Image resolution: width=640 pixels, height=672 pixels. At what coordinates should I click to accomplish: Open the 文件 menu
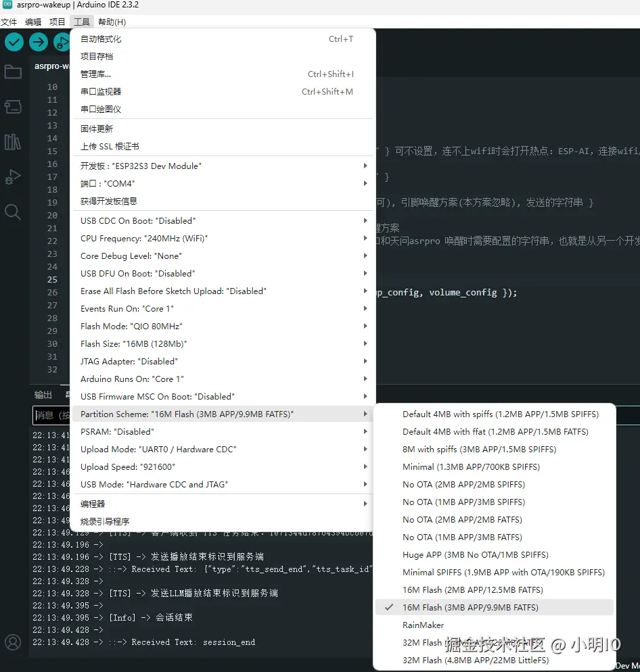9,22
